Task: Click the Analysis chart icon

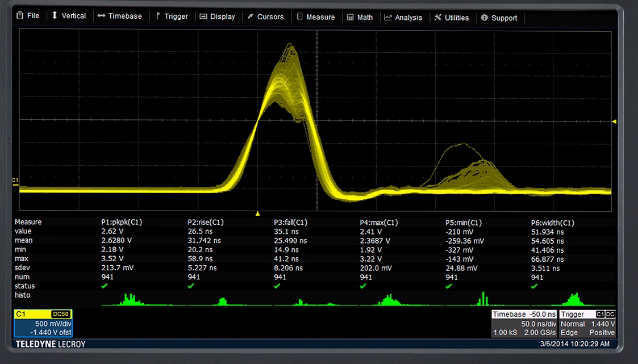Action: 388,18
